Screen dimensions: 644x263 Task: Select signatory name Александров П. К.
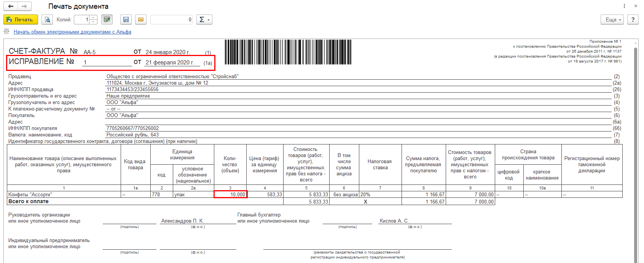(182, 221)
